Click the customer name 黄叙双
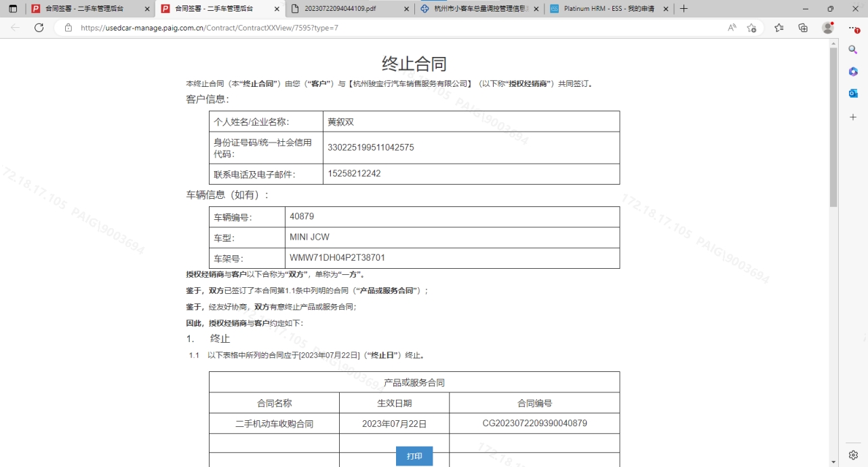868x467 pixels. (x=341, y=122)
